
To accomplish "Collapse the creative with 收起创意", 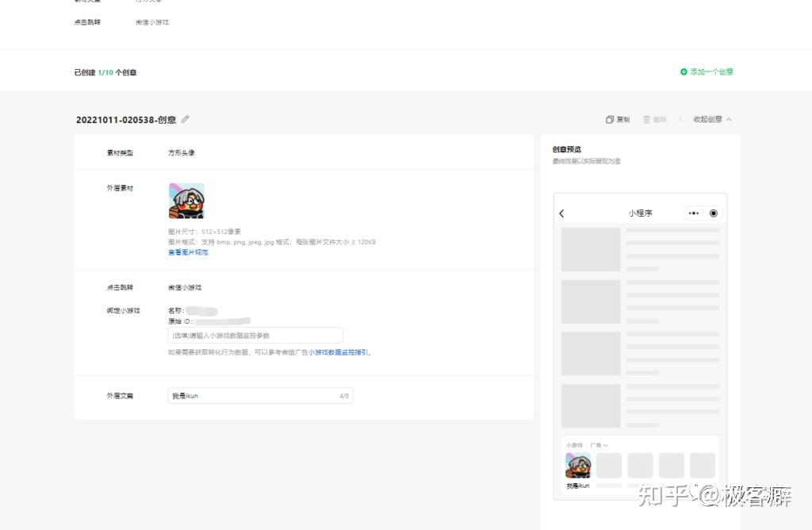I will coord(713,119).
